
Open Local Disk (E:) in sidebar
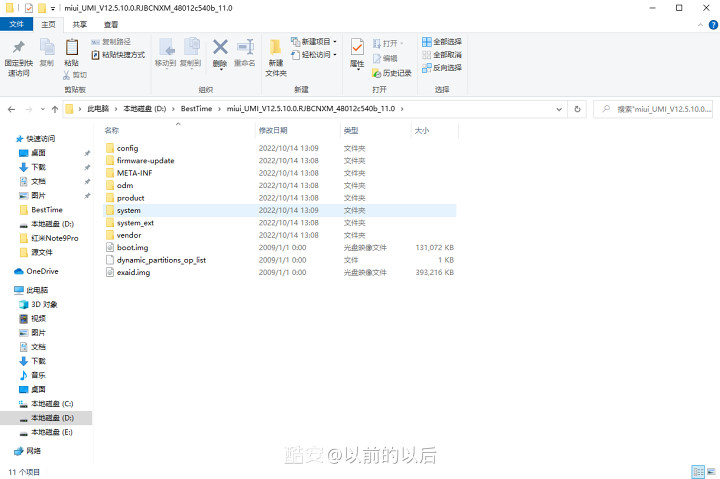point(52,432)
